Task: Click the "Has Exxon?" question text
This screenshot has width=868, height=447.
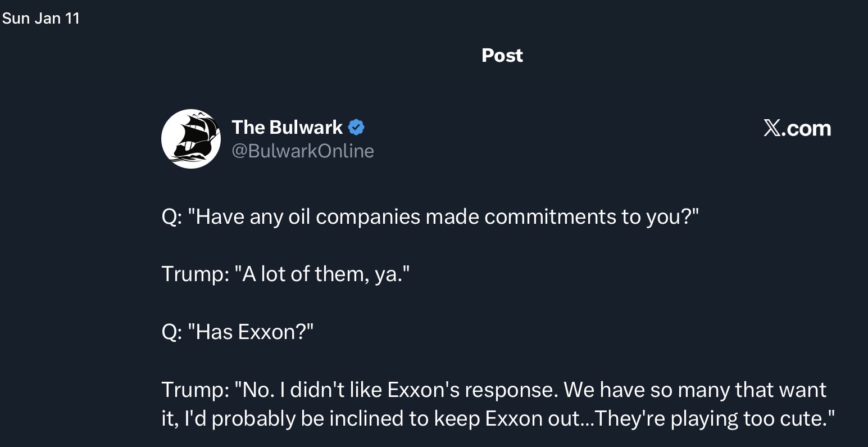Action: [251, 332]
